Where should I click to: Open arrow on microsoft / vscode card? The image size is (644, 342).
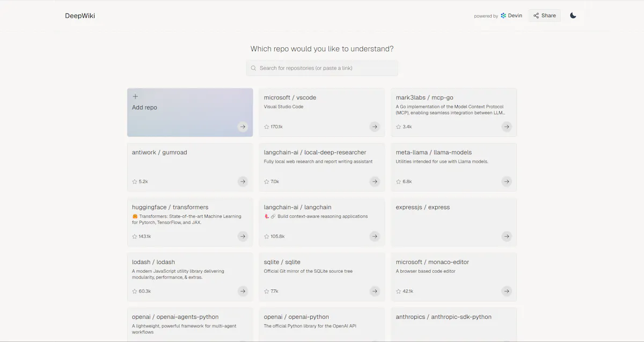(375, 127)
